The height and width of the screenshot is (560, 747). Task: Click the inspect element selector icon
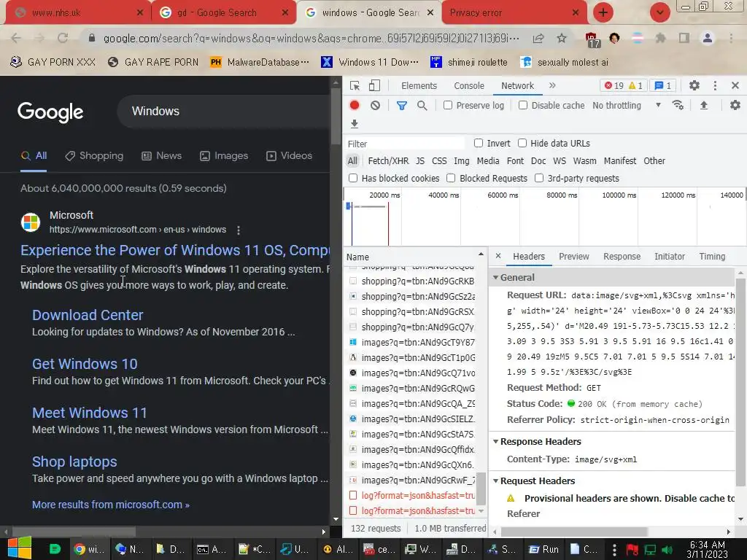coord(355,86)
